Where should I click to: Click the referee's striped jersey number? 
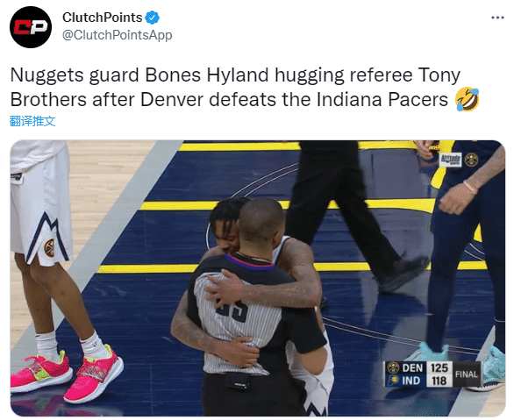[232, 310]
